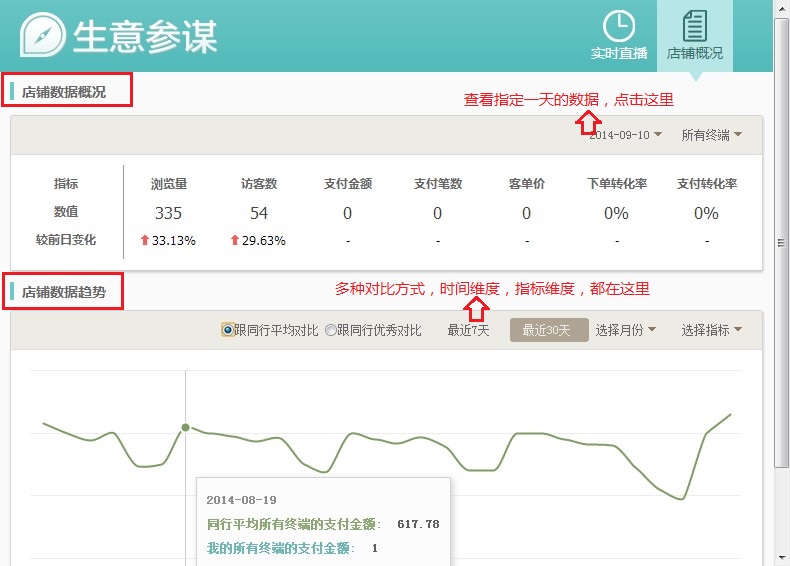Screen dimensions: 790x566
Task: Click the 支付金额 column header
Action: point(348,184)
